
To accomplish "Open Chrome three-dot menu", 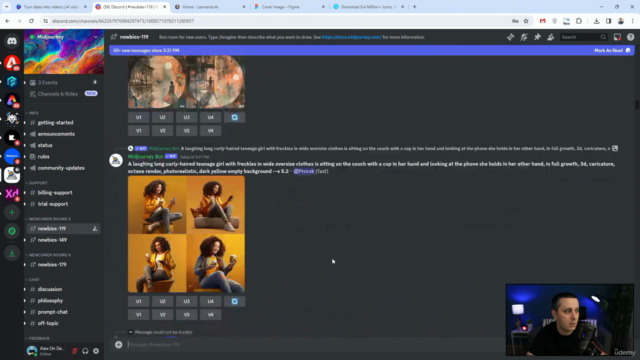I will [x=633, y=21].
